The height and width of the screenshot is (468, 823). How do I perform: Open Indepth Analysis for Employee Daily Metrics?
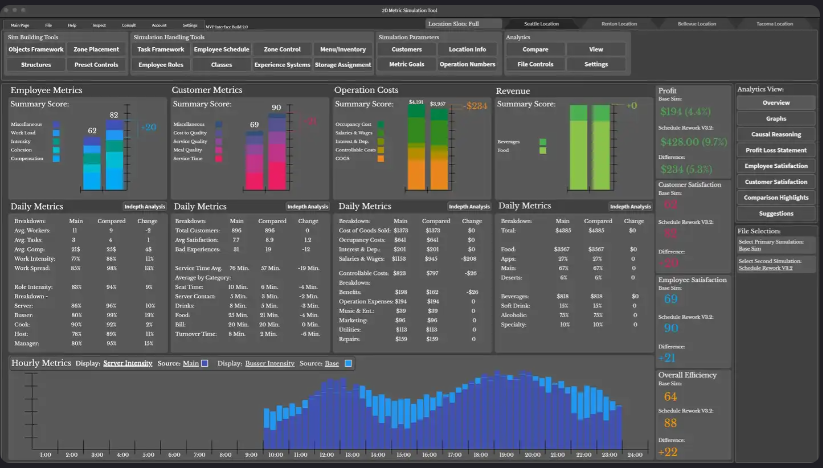click(x=143, y=206)
